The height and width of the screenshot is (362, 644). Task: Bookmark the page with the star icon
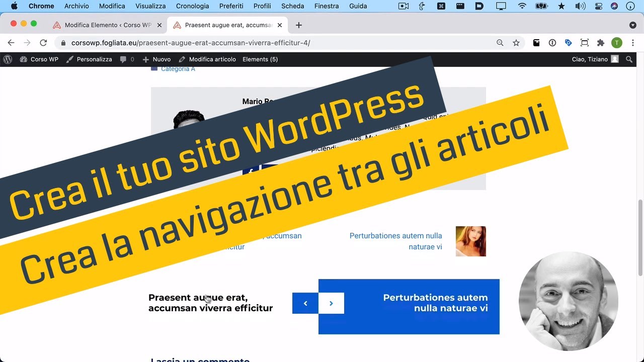(516, 43)
